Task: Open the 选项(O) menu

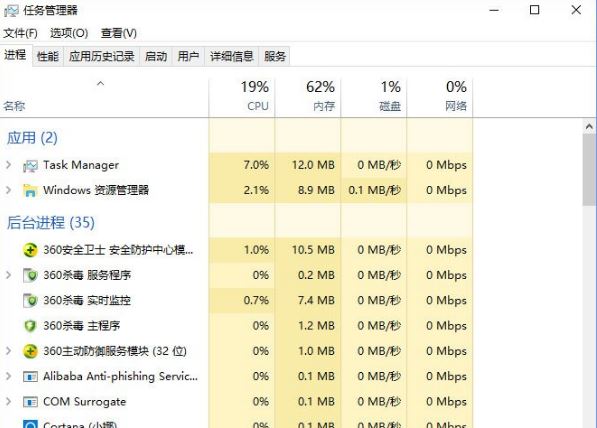Action: coord(69,33)
